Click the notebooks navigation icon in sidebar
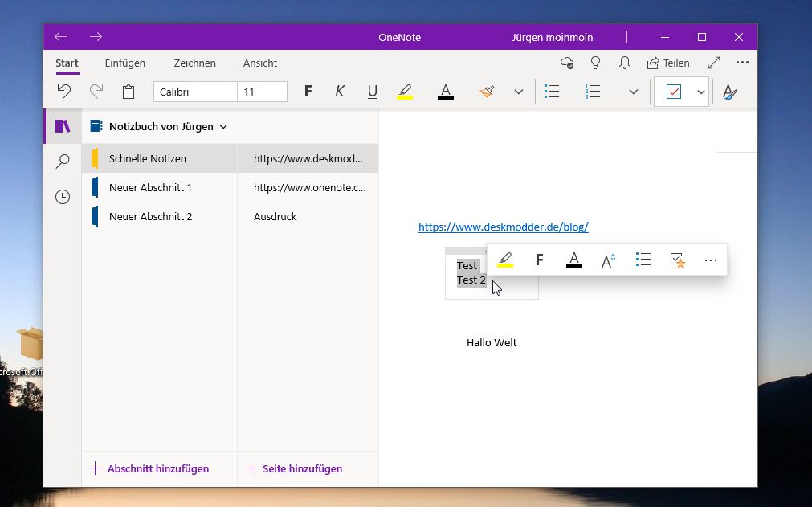812x507 pixels. [x=63, y=126]
